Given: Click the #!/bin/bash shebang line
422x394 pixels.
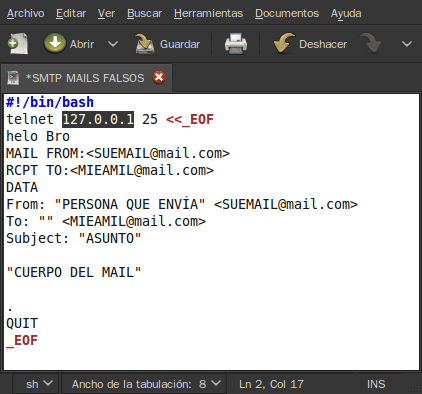Looking at the screenshot, I should 50,102.
